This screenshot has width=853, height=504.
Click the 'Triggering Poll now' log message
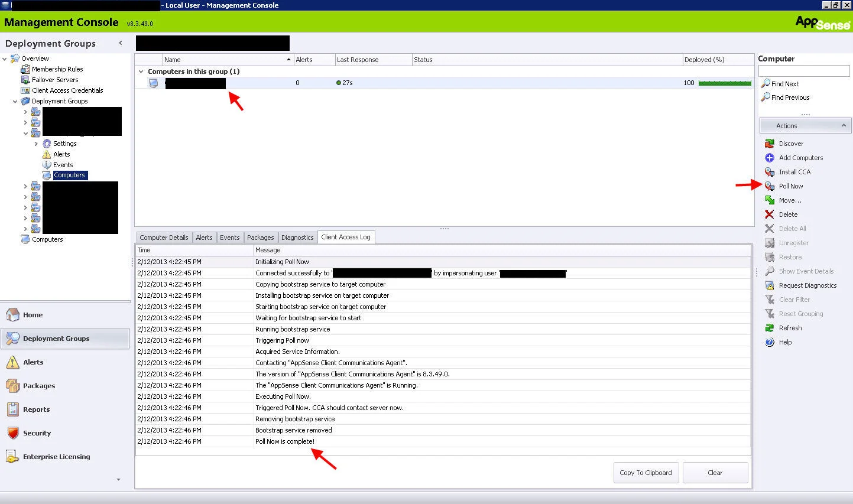(x=282, y=340)
